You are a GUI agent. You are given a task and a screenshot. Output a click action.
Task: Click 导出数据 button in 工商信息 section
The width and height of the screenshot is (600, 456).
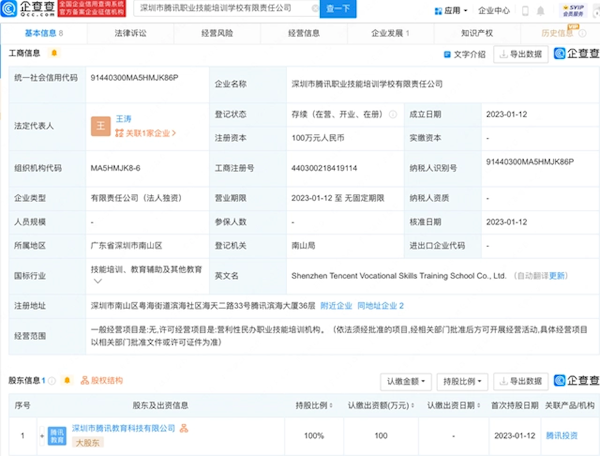(521, 54)
